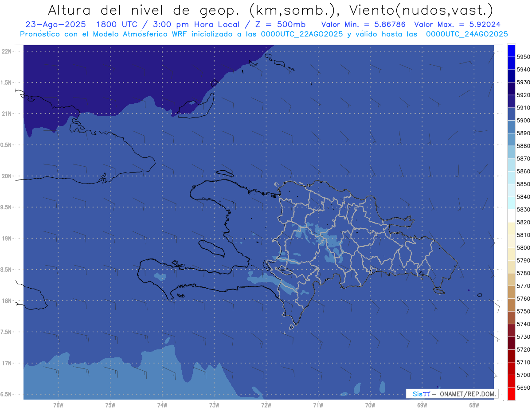The height and width of the screenshot is (411, 532).
Task: Click the colorbar label 5710
Action: [524, 362]
